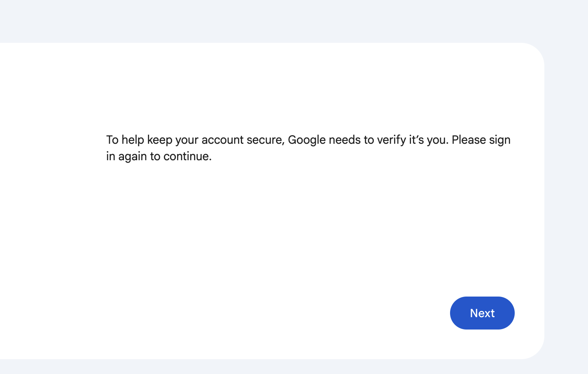Click the word "in" starting the second line
This screenshot has width=588, height=374.
pos(110,157)
